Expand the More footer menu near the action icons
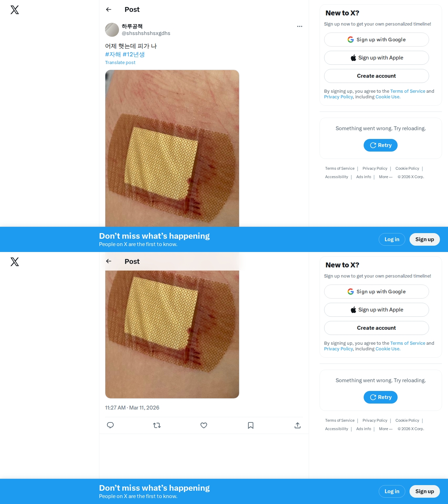Viewport: 448px width, 504px height. [386, 429]
